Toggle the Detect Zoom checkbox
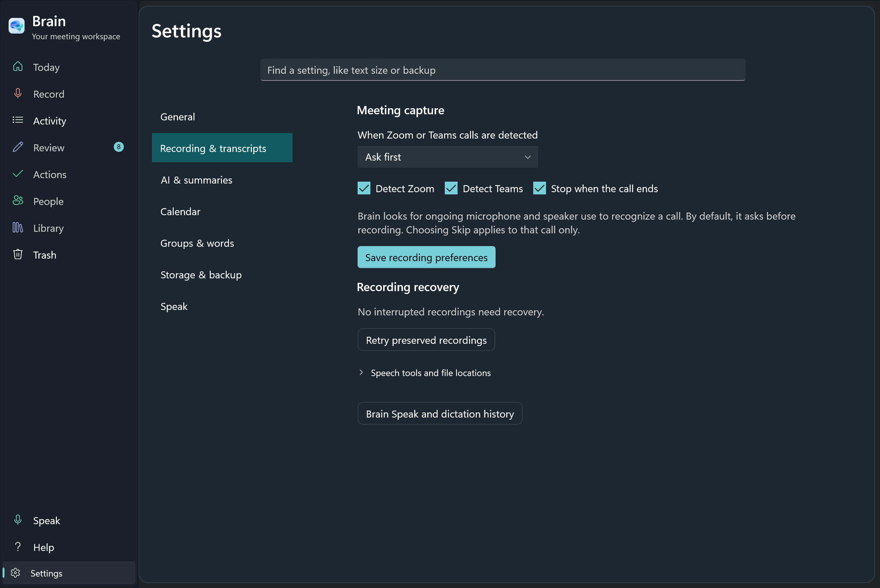Viewport: 880px width, 588px height. [x=364, y=188]
